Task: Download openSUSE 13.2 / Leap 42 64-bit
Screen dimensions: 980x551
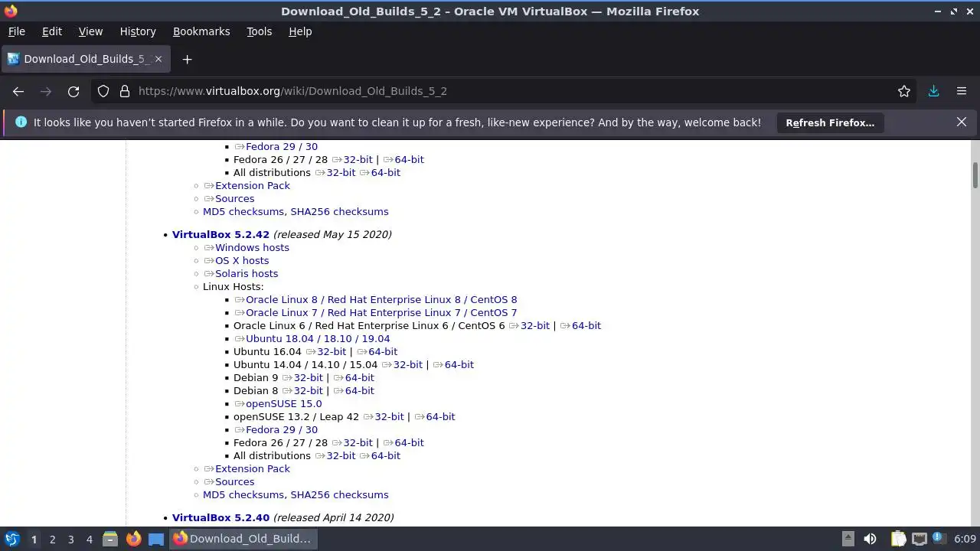Action: point(435,416)
